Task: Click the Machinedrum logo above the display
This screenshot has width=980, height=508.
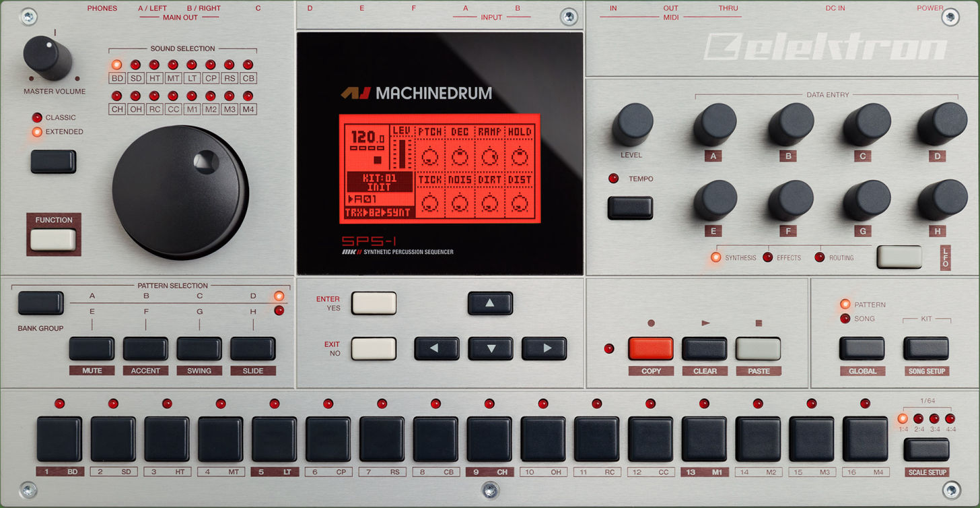Action: point(416,93)
